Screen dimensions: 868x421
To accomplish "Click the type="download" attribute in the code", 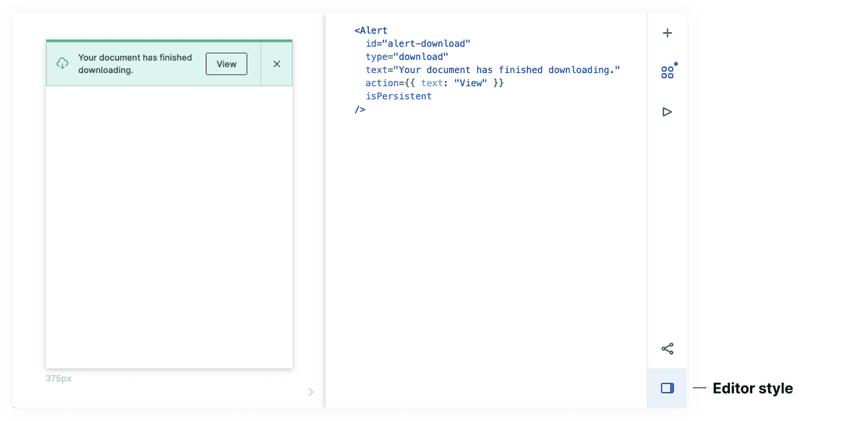I will point(407,56).
